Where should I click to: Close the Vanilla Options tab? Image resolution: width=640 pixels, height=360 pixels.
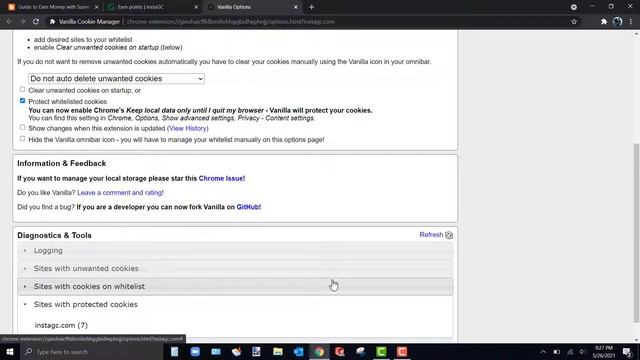(x=296, y=7)
